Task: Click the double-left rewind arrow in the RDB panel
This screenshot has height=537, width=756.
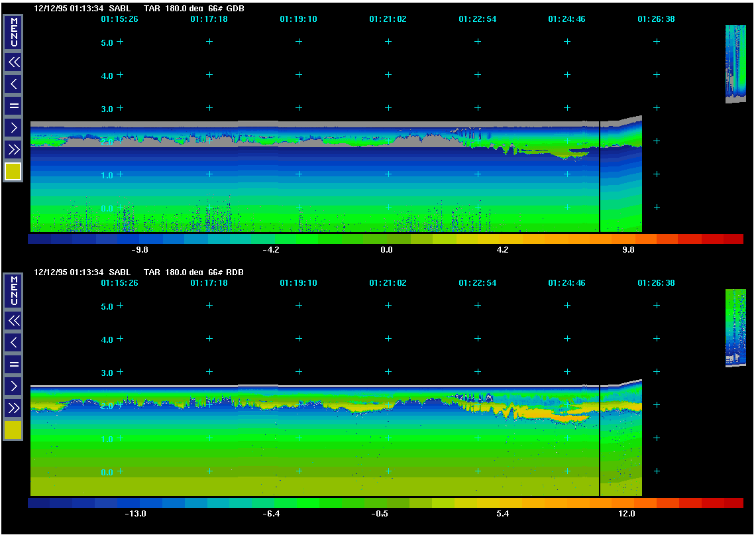Action: pyautogui.click(x=13, y=321)
